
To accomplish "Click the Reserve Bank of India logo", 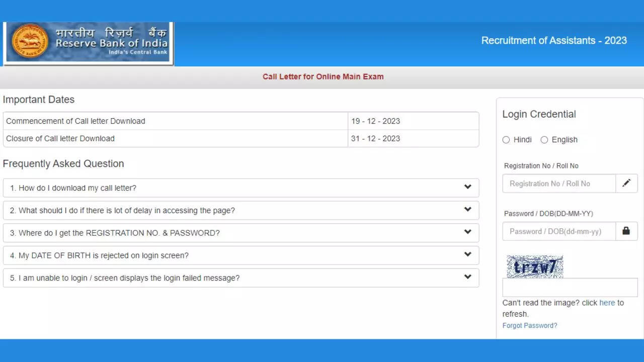I will tap(88, 43).
